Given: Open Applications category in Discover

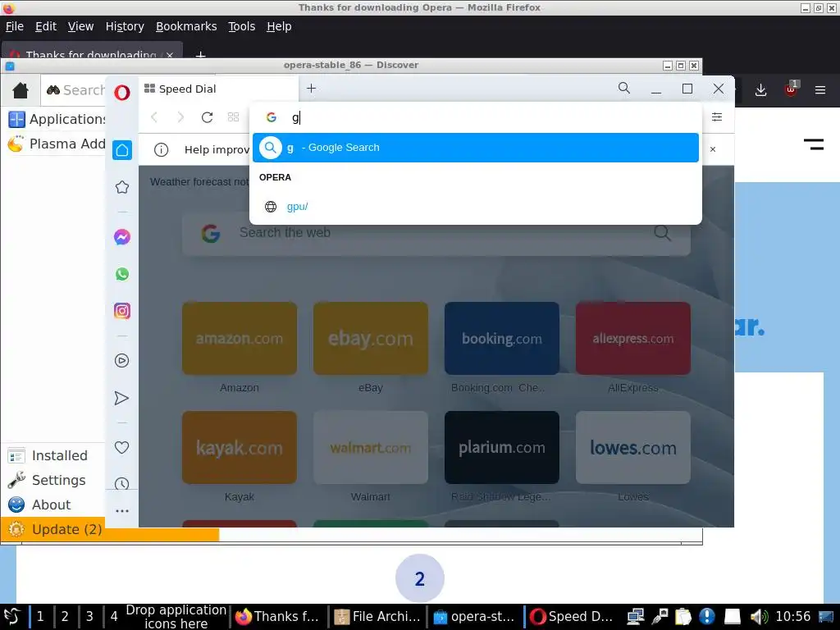Looking at the screenshot, I should click(x=57, y=120).
